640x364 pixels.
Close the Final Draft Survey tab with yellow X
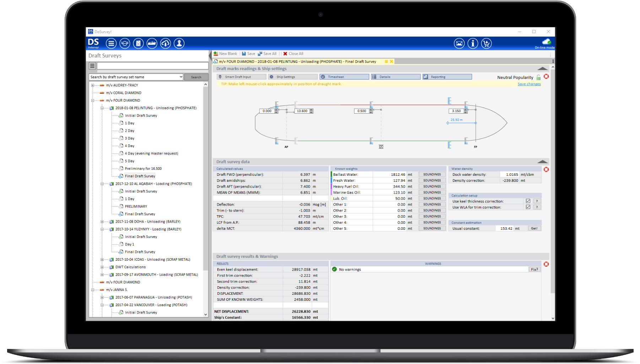click(x=391, y=61)
